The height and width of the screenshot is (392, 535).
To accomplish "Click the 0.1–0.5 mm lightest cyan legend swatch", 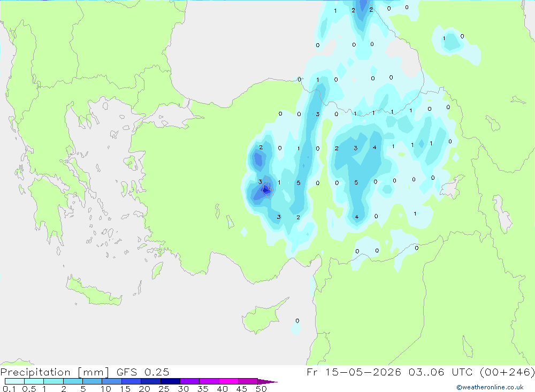I will tap(14, 381).
